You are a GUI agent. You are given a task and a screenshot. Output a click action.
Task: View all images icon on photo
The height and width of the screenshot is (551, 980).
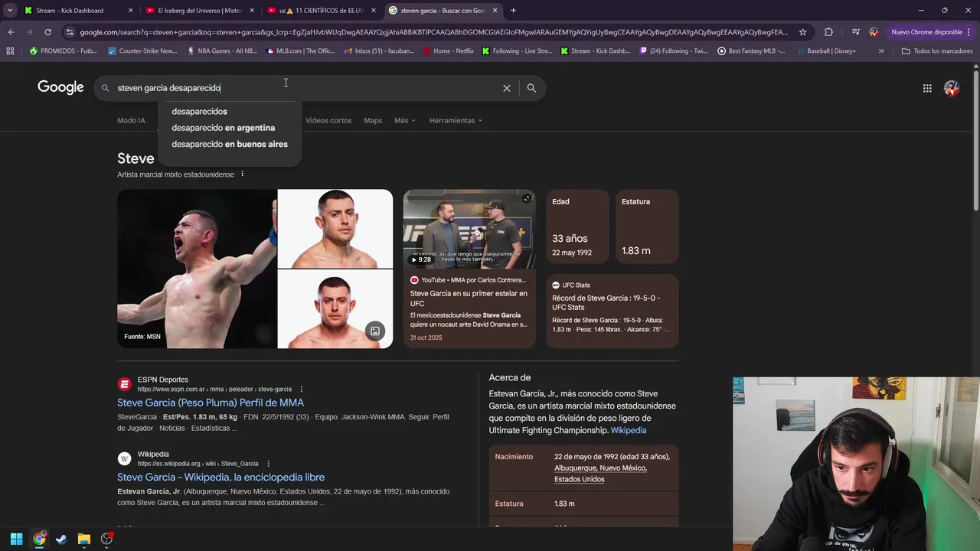(x=375, y=331)
